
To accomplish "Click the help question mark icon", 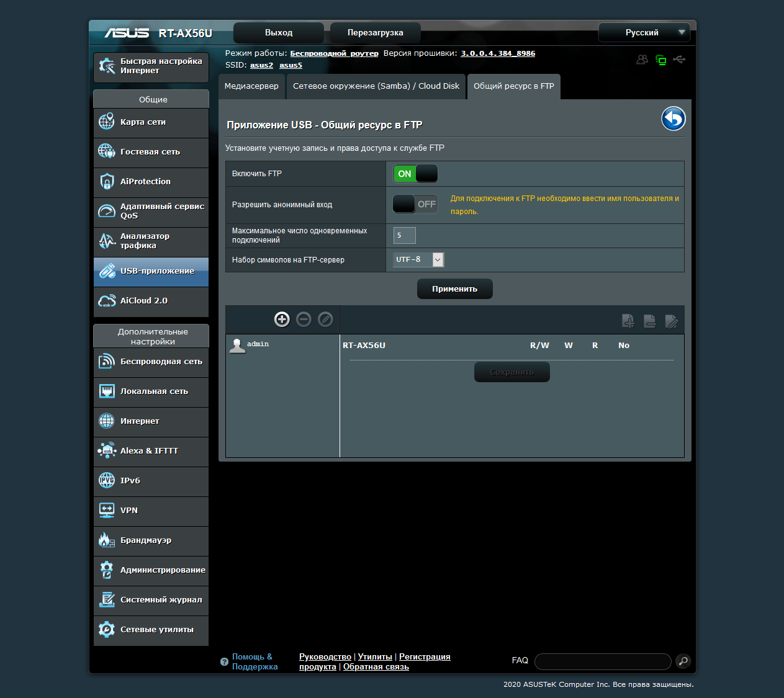I will 224,662.
